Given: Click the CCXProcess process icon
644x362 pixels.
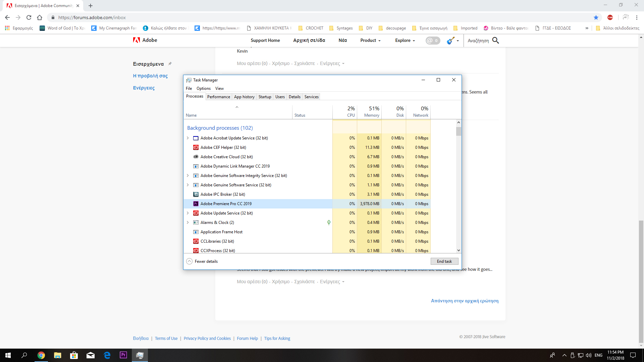Looking at the screenshot, I should (196, 250).
